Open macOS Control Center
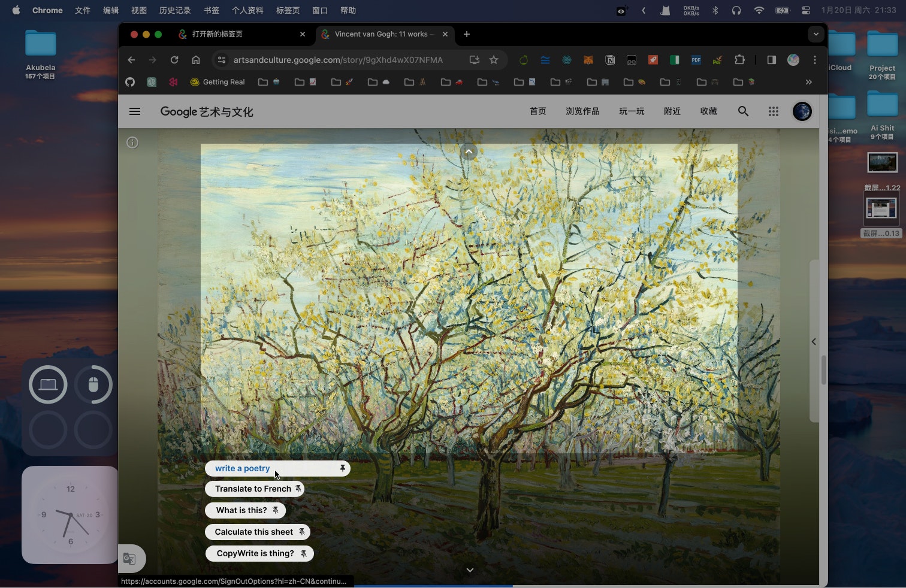 pyautogui.click(x=806, y=10)
